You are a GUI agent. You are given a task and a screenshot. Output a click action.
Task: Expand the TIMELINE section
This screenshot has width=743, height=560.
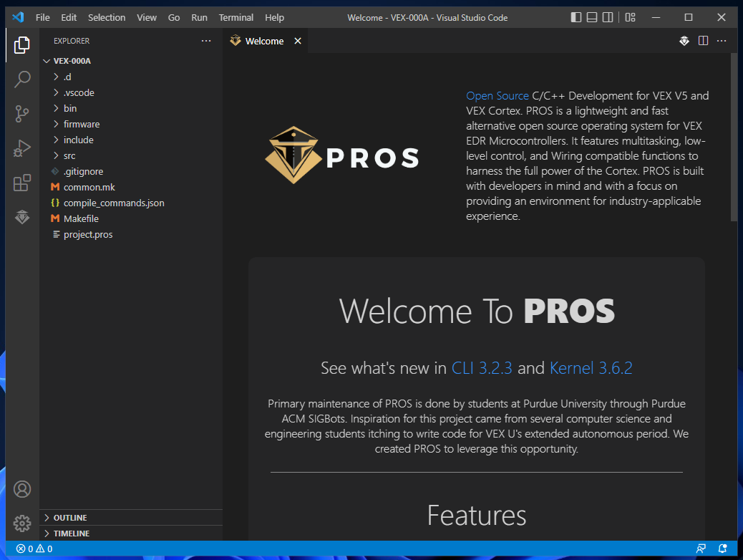[x=131, y=533]
